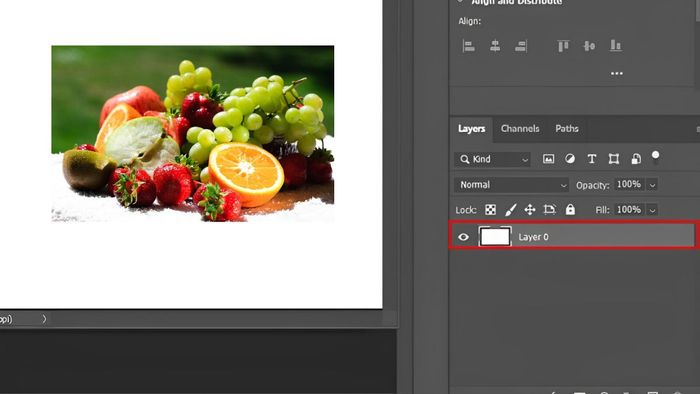Filter for shape layers icon
The width and height of the screenshot is (700, 394).
(x=614, y=159)
